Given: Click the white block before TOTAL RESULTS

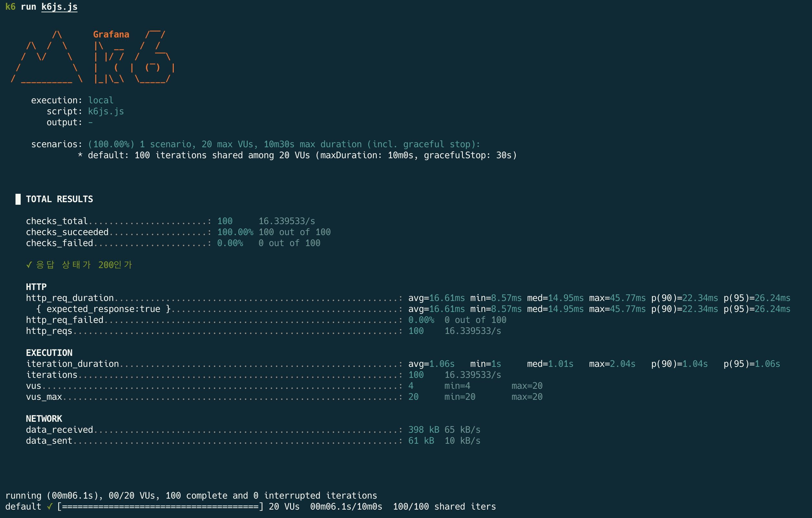Looking at the screenshot, I should (18, 199).
